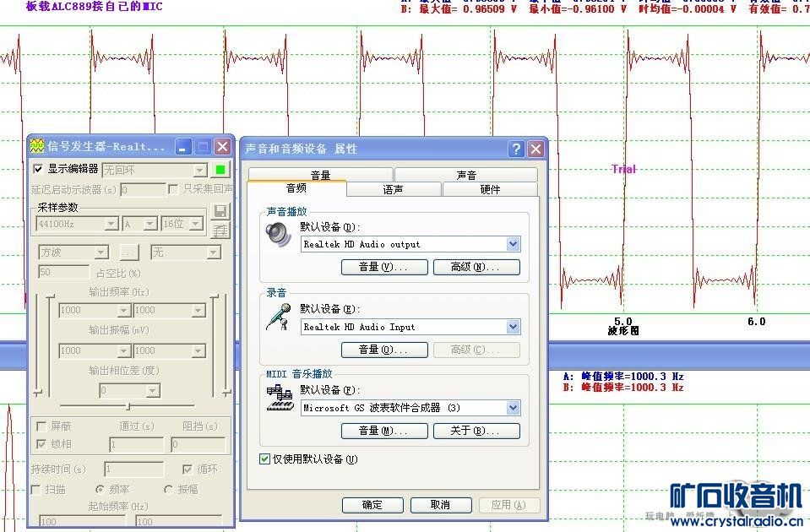
Task: Click the green run indicator in signal generator
Action: pyautogui.click(x=220, y=170)
